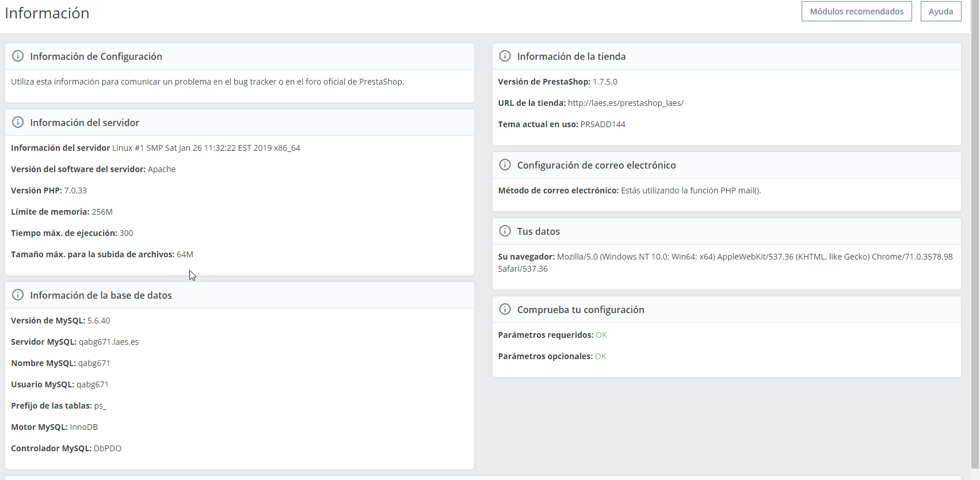Click MySQL server value qabg671.laes.es
The height and width of the screenshot is (480, 980).
(109, 342)
